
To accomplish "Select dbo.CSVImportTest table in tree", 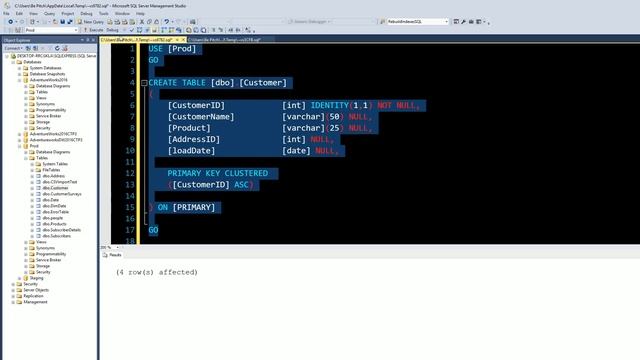I will [x=60, y=182].
